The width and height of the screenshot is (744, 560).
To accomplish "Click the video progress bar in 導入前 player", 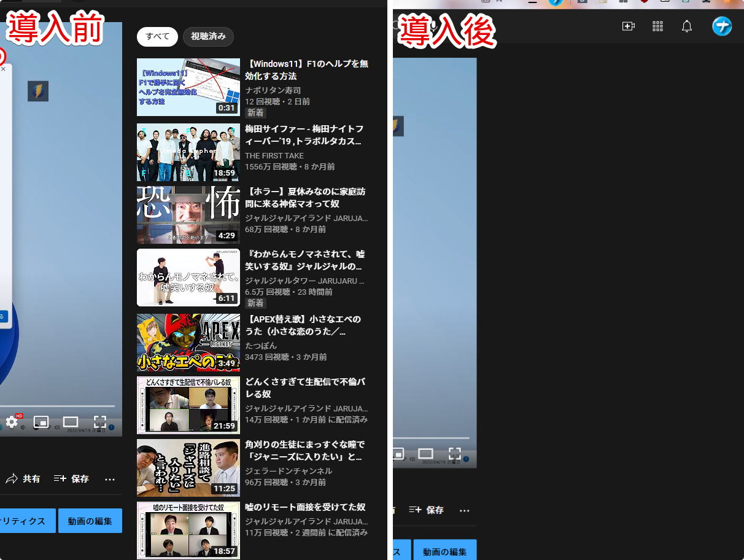I will tap(57, 406).
